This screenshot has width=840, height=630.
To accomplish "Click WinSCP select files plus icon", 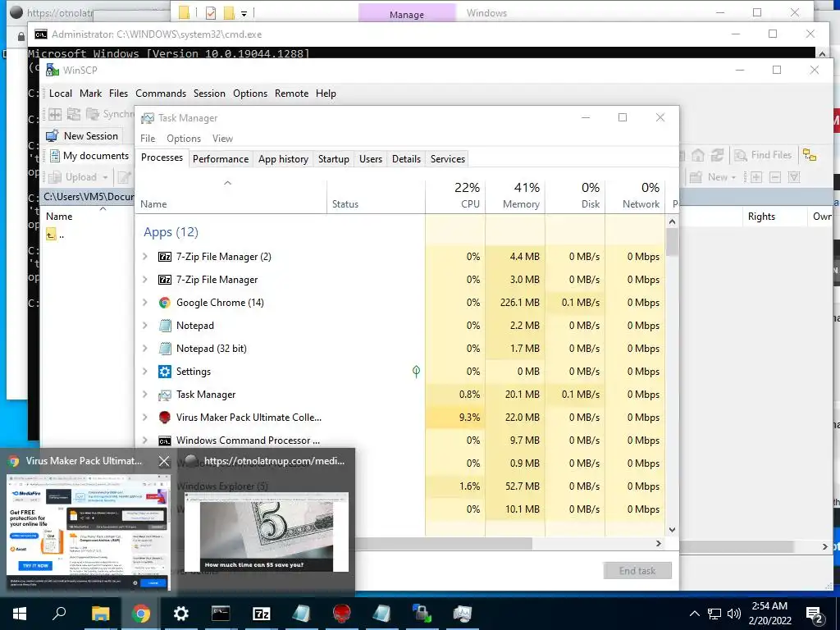I will (x=756, y=177).
